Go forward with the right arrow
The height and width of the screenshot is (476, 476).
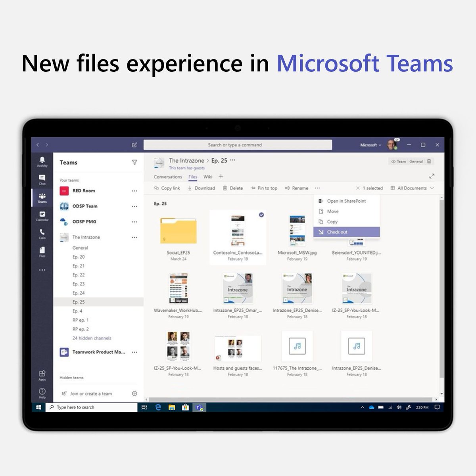pos(47,145)
